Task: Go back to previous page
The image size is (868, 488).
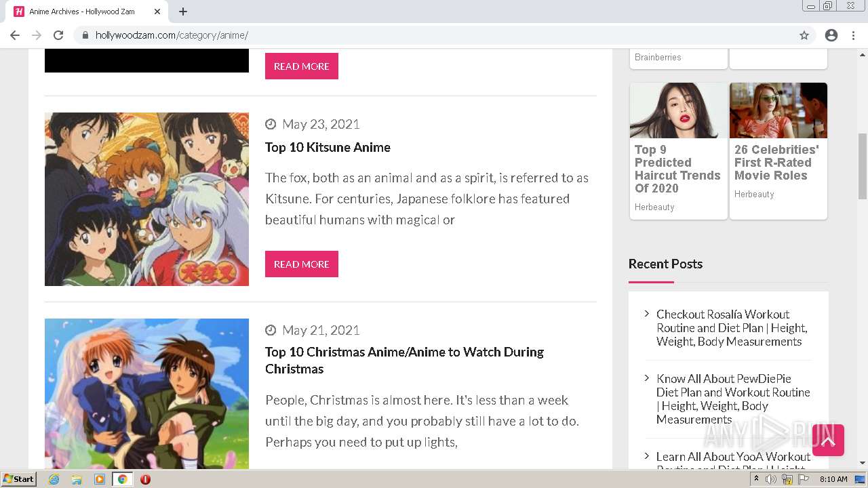Action: 15,35
